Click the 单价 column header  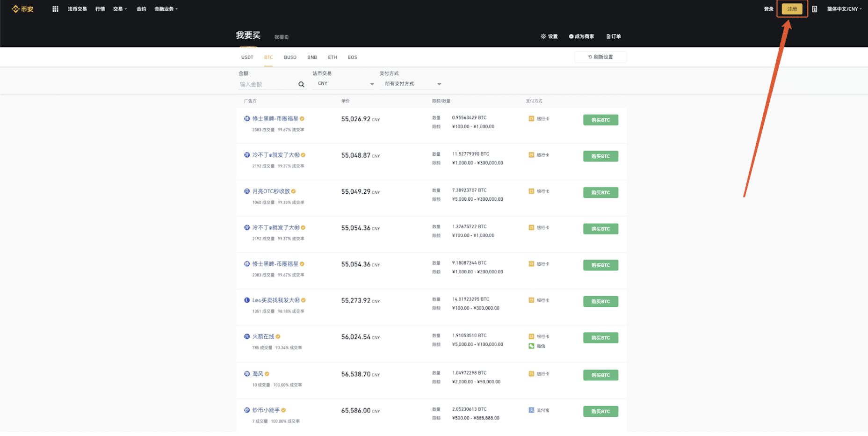point(345,101)
